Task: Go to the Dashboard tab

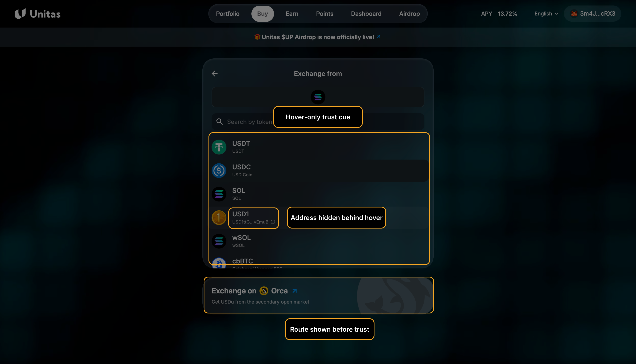Action: (366, 14)
